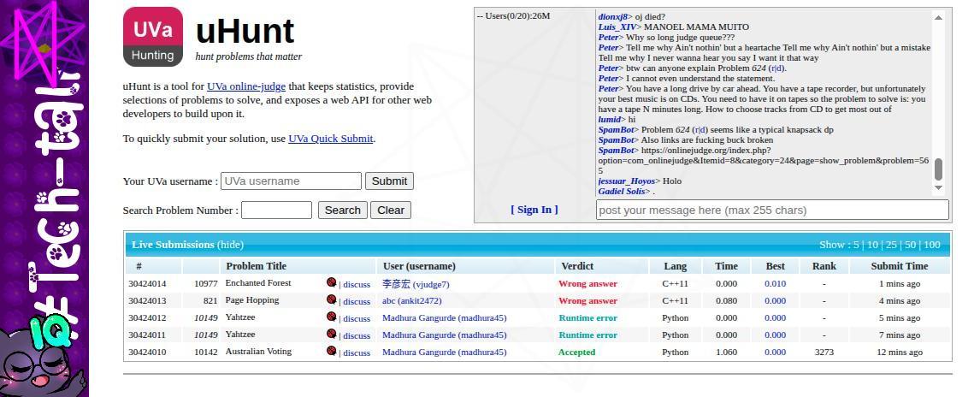Open user 李彦宏 (vjudge7) profile
The width and height of the screenshot is (980, 397).
pyautogui.click(x=416, y=284)
